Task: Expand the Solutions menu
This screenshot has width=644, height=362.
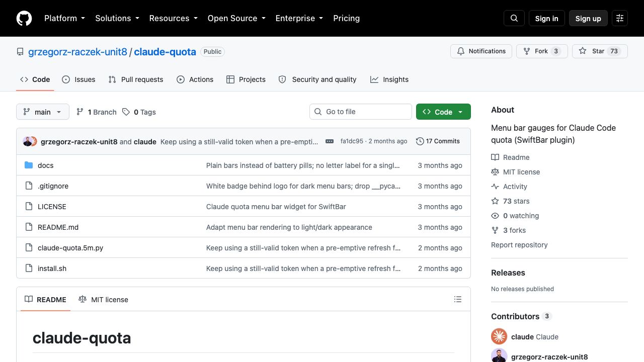Action: [117, 18]
